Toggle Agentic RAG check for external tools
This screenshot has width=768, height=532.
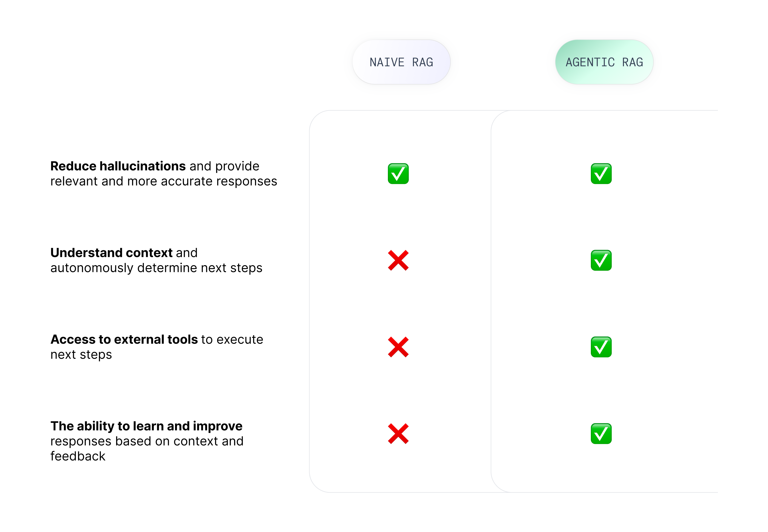pos(601,347)
